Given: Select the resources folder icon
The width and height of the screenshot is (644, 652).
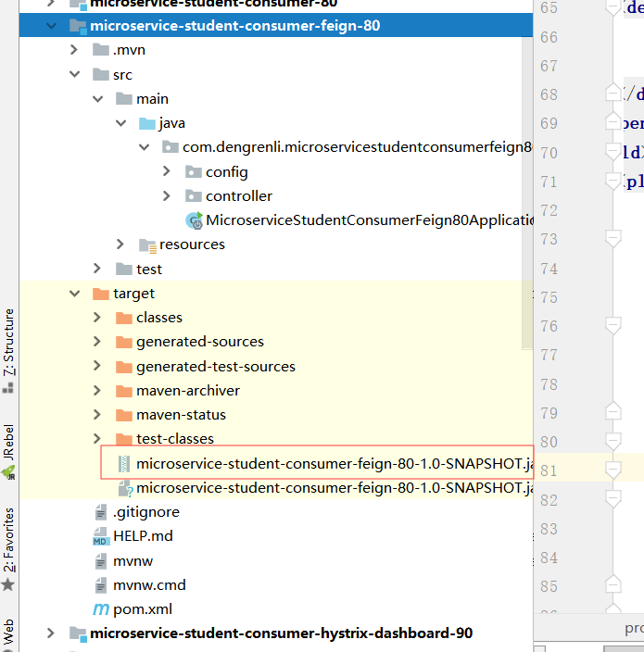Looking at the screenshot, I should 147,245.
